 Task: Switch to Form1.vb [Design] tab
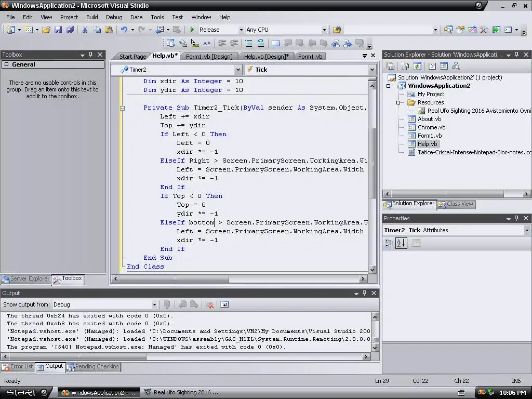[209, 57]
